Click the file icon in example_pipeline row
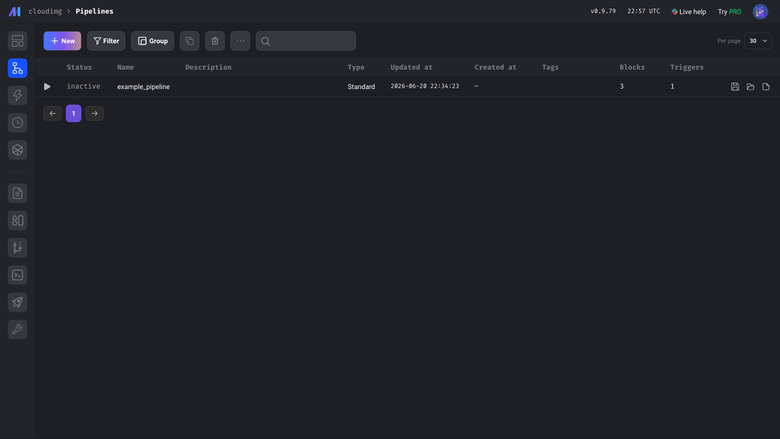 pyautogui.click(x=766, y=87)
